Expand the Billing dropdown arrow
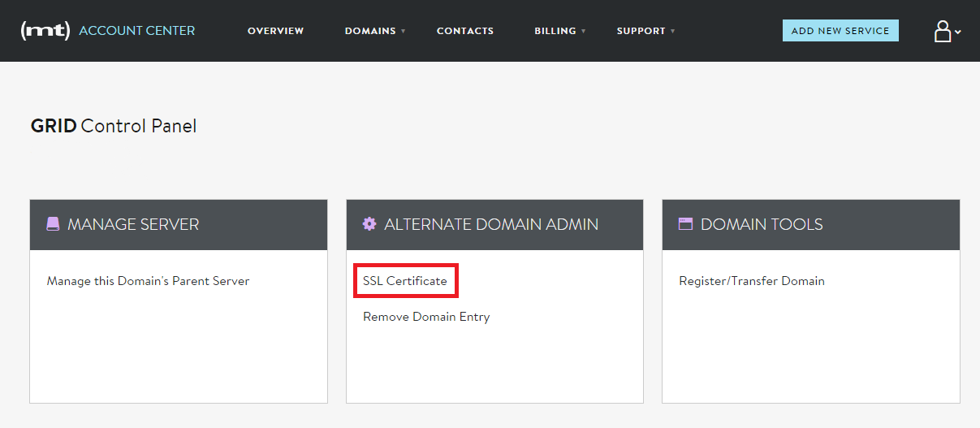 click(584, 32)
